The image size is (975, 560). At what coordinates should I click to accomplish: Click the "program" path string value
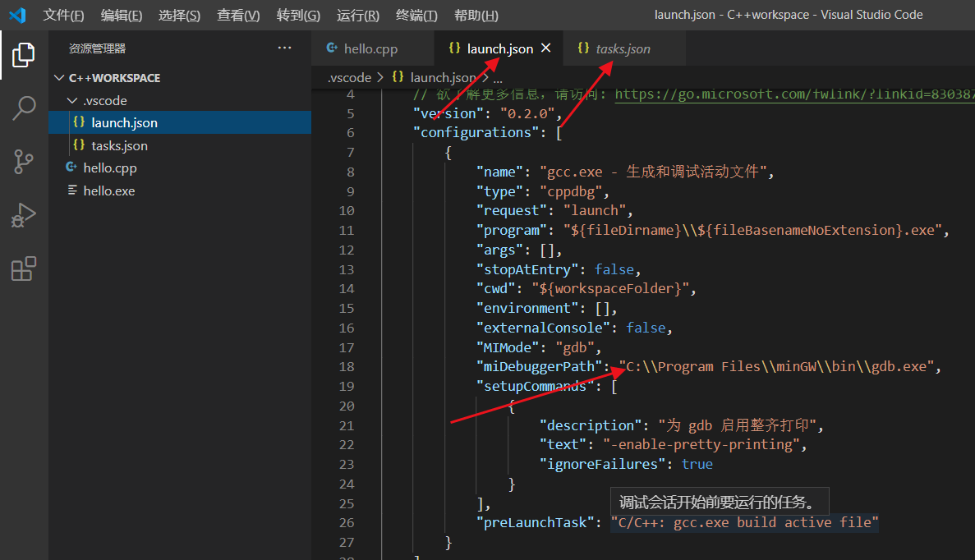752,230
